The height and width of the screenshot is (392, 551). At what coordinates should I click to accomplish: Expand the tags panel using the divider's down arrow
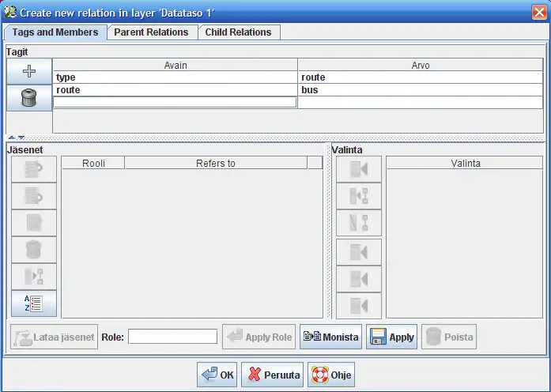point(21,138)
